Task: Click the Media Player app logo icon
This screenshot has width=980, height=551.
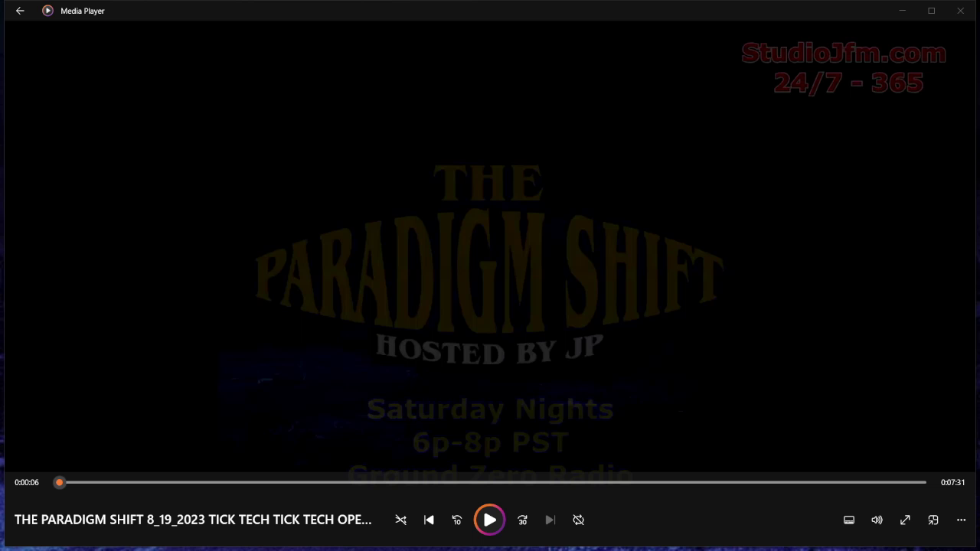Action: tap(47, 11)
